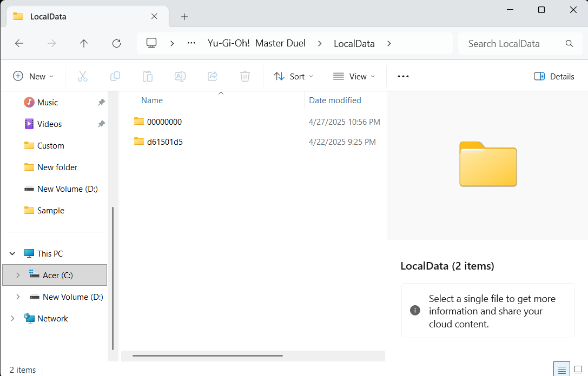
Task: Click the 4/27/2025 10:56 PM date cell
Action: pyautogui.click(x=344, y=122)
